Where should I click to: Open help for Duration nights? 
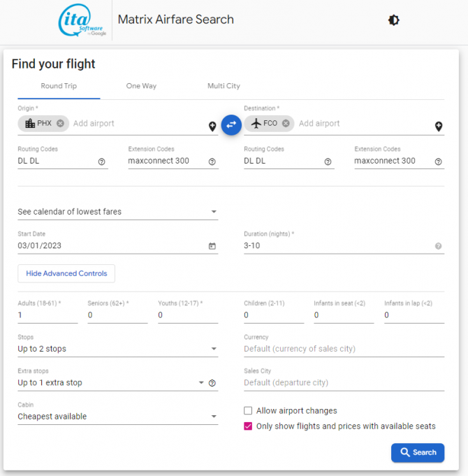click(438, 246)
